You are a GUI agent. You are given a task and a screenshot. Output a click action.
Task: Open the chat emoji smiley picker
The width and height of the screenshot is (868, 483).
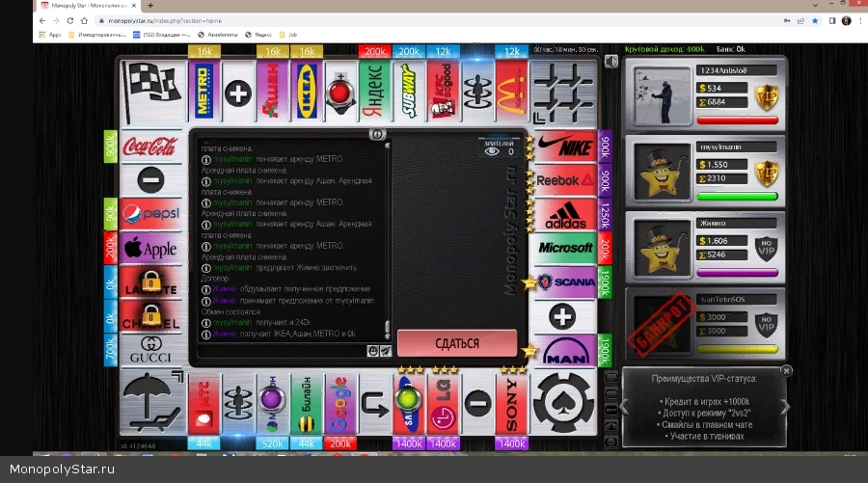373,351
